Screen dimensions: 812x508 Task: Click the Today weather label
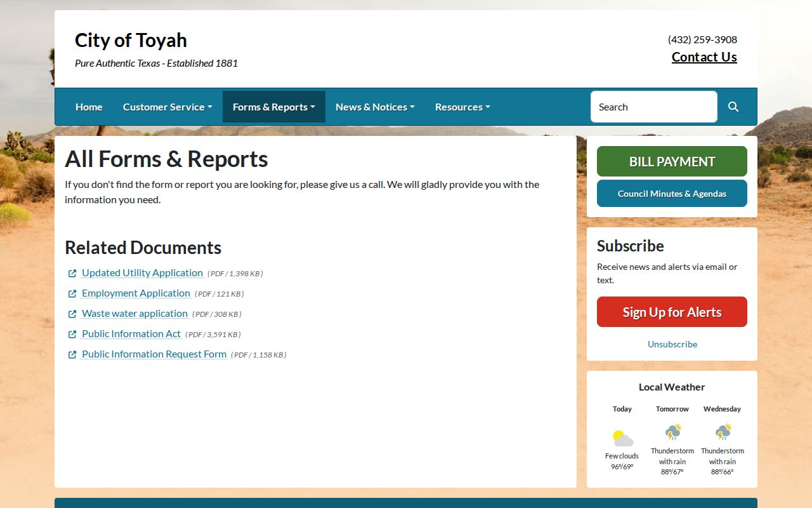622,409
